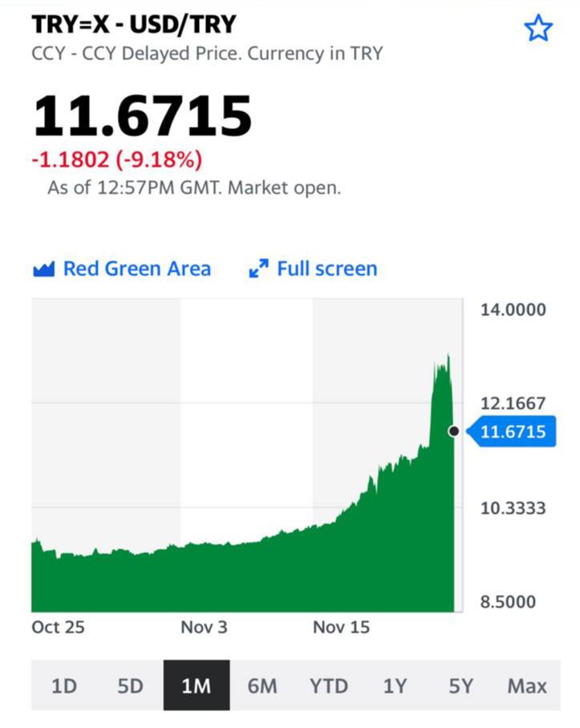Show the 5Y time range

pyautogui.click(x=460, y=686)
